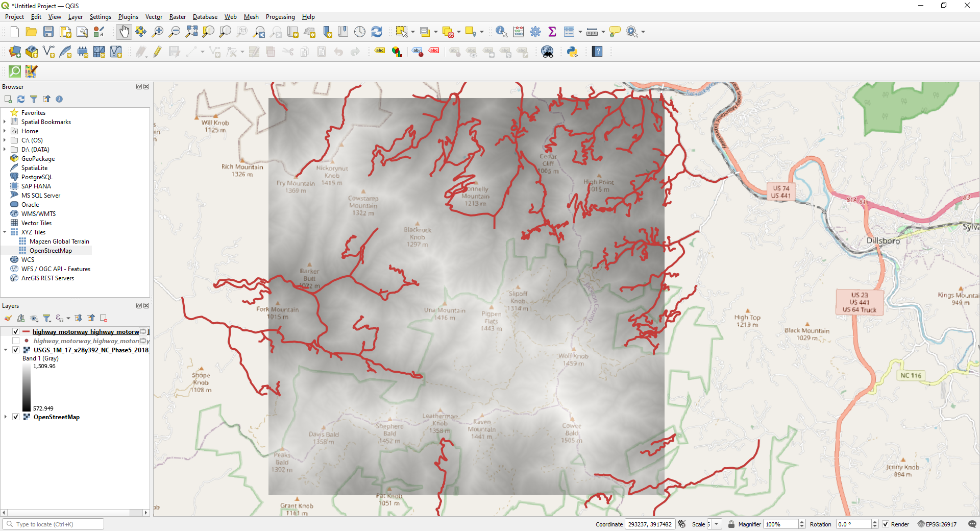The image size is (980, 531).
Task: Open the Scale dropdown in status bar
Action: click(x=717, y=524)
